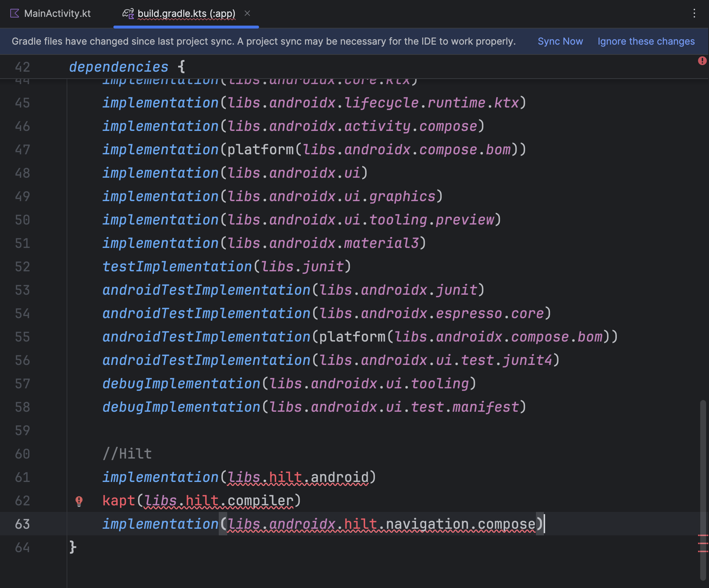Screen dimensions: 709x588
Task: Click the vertical scrollbar thumb
Action: point(702,475)
